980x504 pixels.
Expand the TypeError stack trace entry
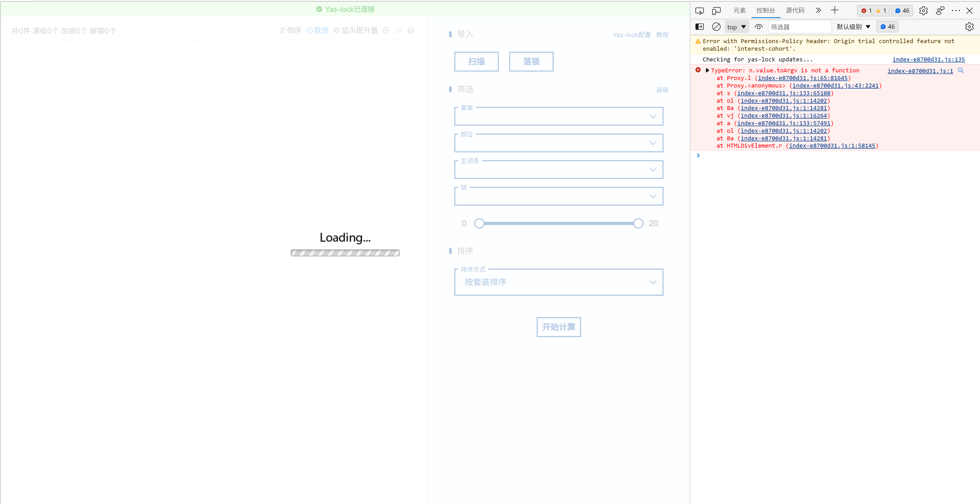[x=707, y=70]
